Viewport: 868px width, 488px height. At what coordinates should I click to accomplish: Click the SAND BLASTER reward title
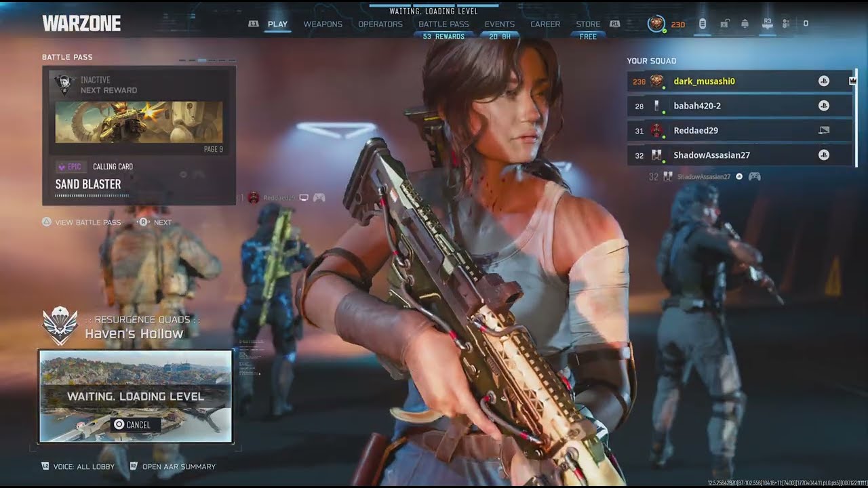(x=88, y=184)
